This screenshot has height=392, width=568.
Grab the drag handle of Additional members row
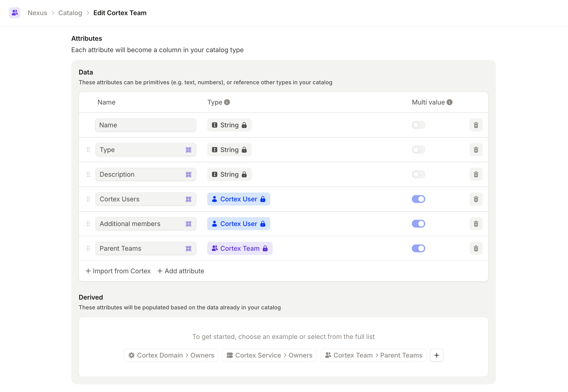tap(88, 224)
